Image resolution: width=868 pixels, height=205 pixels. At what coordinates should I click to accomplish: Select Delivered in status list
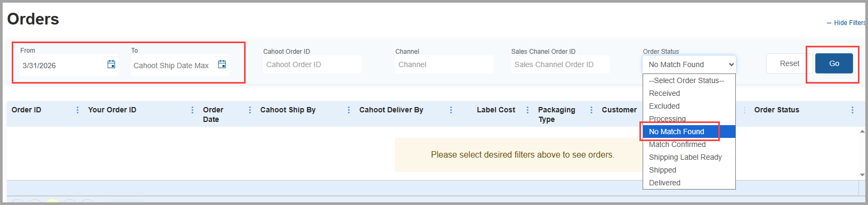(x=689, y=183)
